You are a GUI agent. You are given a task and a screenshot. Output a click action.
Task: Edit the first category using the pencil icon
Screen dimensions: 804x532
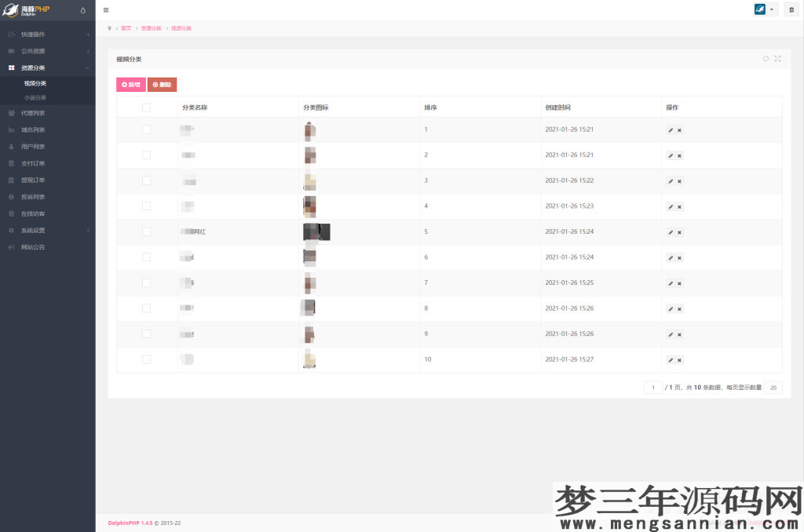669,129
